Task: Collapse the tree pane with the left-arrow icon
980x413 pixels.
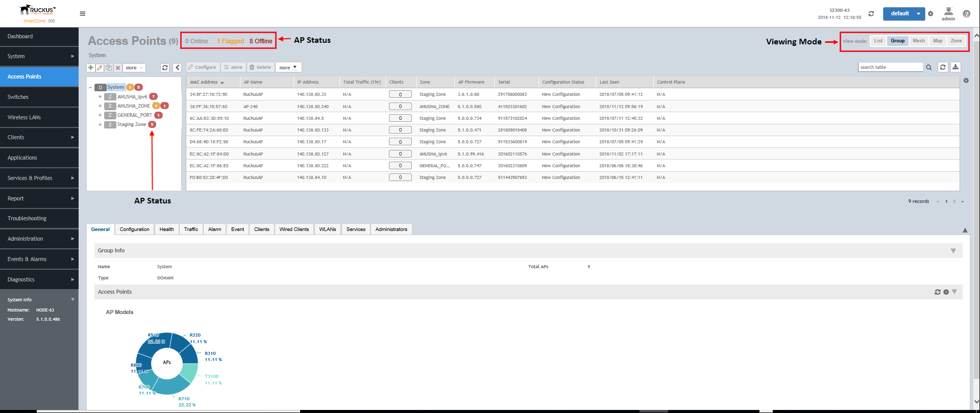Action: 177,68
